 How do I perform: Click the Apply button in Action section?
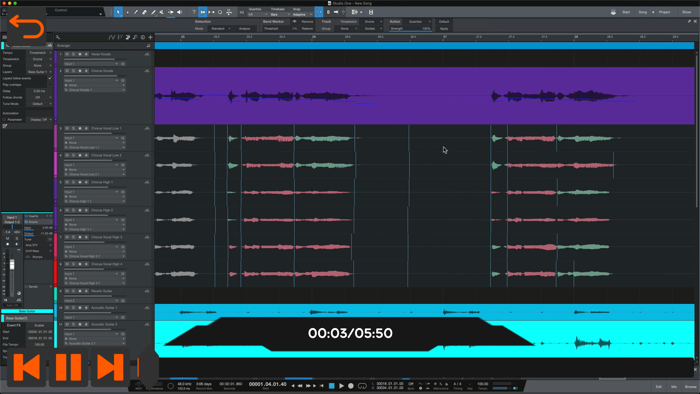pyautogui.click(x=444, y=29)
